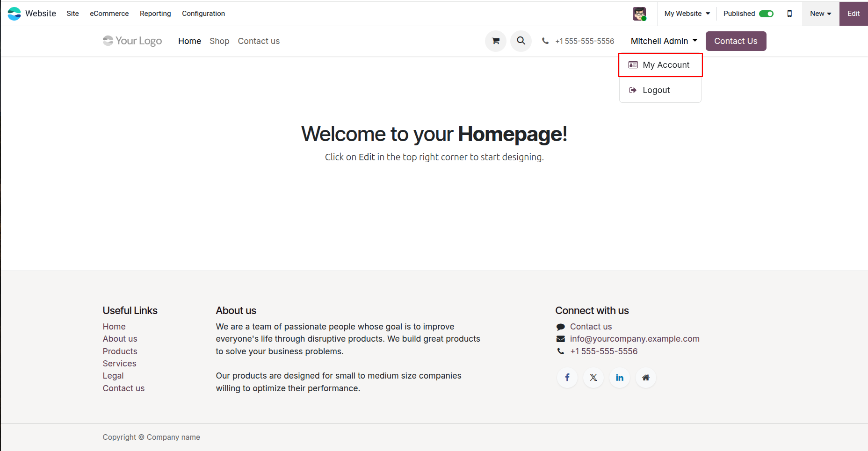Select My Account from user menu
The image size is (868, 451).
pyautogui.click(x=660, y=65)
